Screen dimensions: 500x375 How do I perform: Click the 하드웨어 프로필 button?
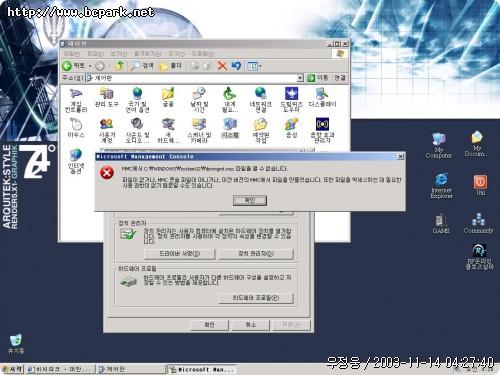[x=256, y=298]
